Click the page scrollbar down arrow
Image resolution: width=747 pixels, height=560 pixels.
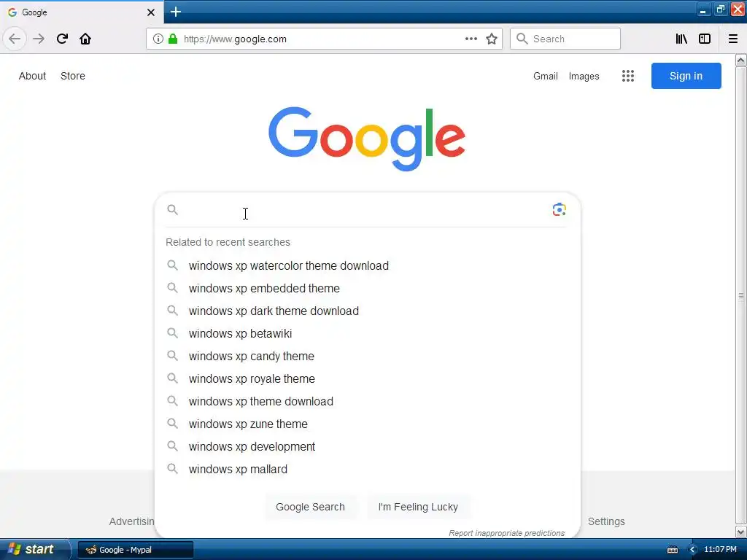pyautogui.click(x=741, y=532)
